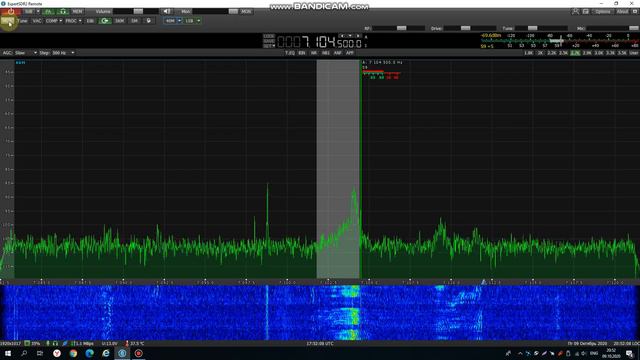The width and height of the screenshot is (640, 360).
Task: Open Microsoft Edge from taskbar
Action: click(x=89, y=353)
